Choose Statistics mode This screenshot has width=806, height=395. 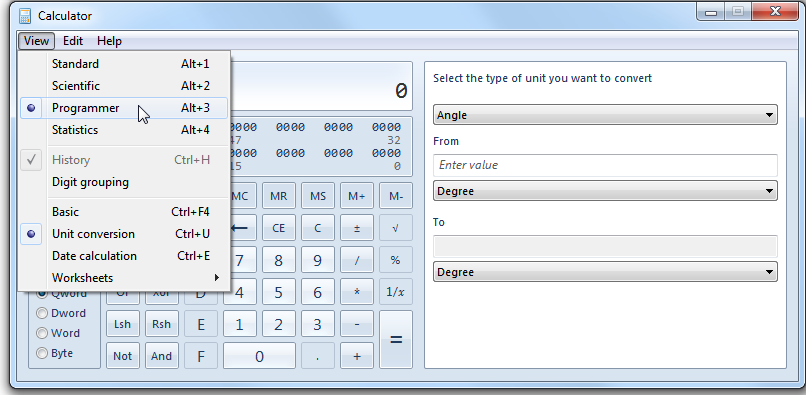pyautogui.click(x=123, y=130)
